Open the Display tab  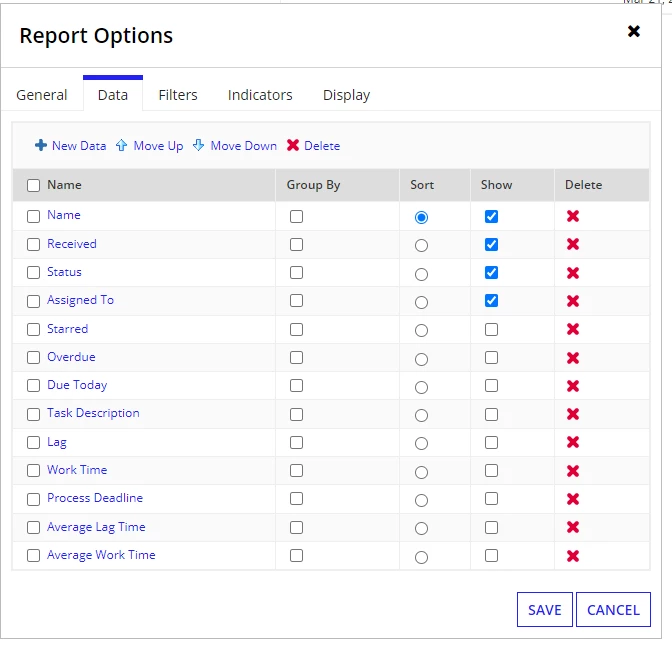point(346,95)
